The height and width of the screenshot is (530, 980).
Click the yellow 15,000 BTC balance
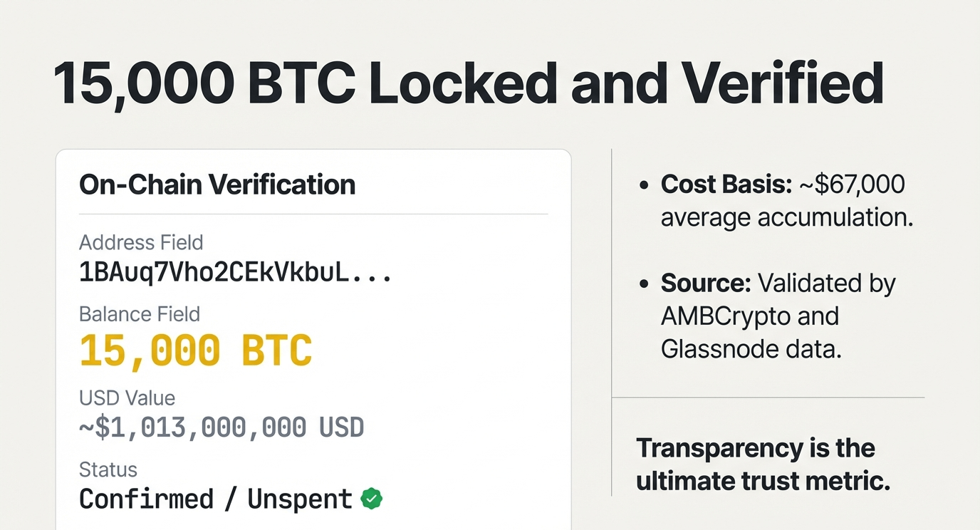pos(196,350)
